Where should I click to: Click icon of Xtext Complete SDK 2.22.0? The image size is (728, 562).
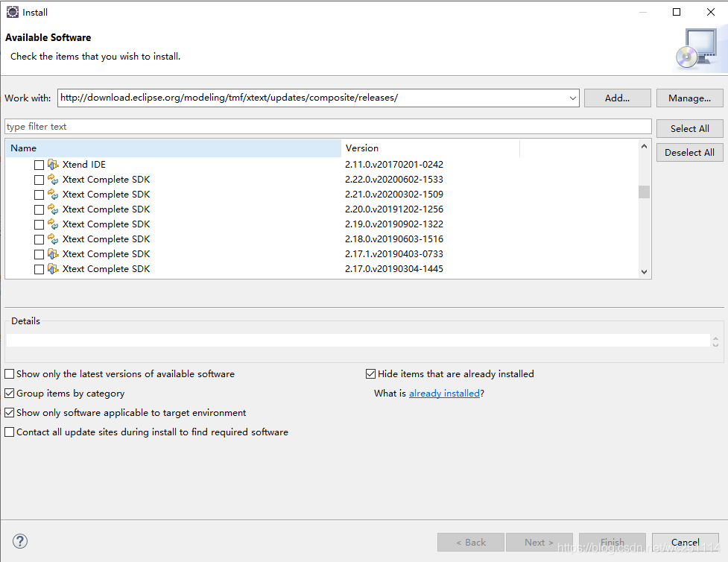pyautogui.click(x=53, y=180)
